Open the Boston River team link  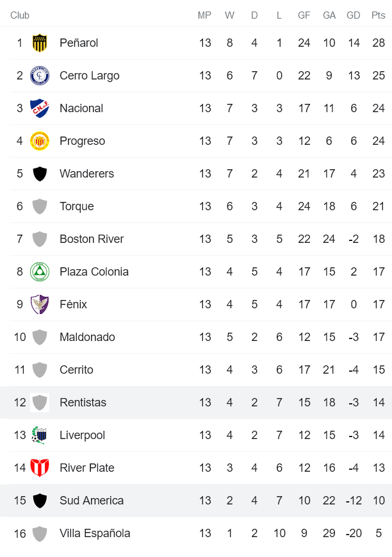click(92, 239)
